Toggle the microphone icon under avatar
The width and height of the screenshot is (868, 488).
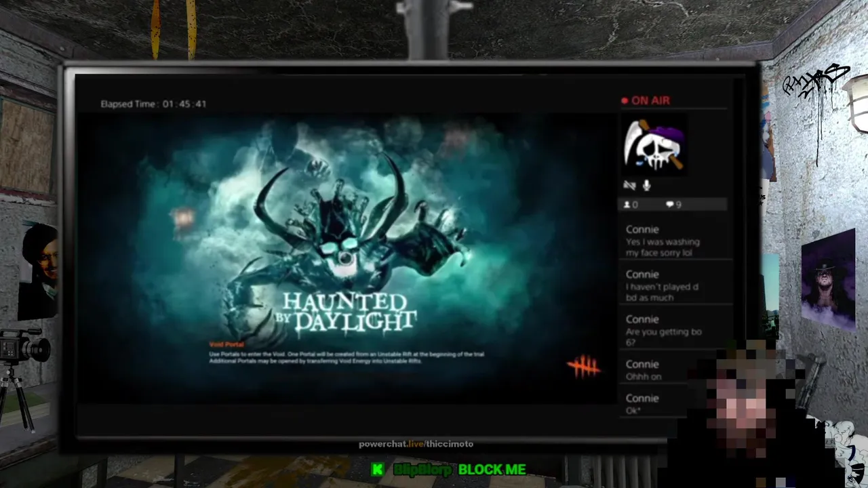[x=647, y=185]
